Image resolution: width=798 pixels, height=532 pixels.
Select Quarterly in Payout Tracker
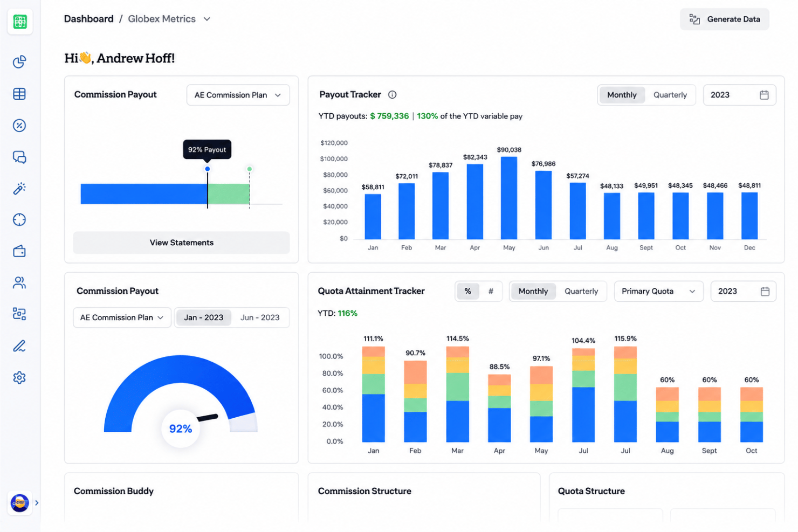[670, 95]
